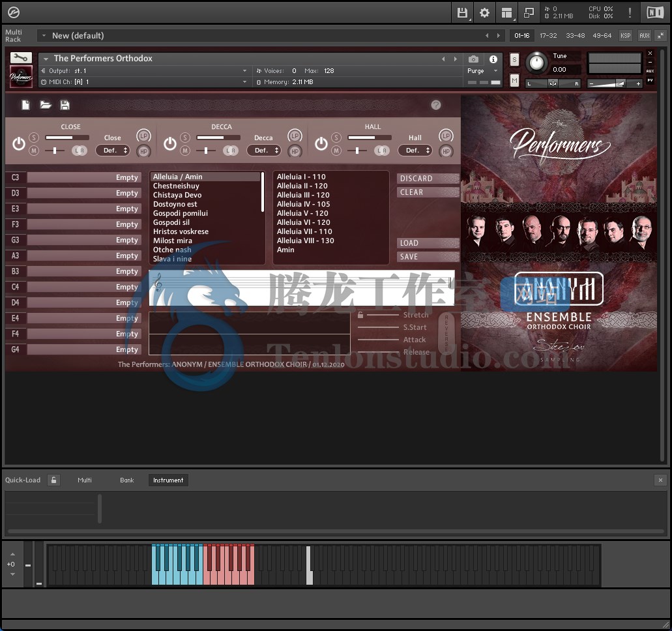The width and height of the screenshot is (672, 631).
Task: Raise keyboard octave transpose arrow
Action: (x=12, y=554)
